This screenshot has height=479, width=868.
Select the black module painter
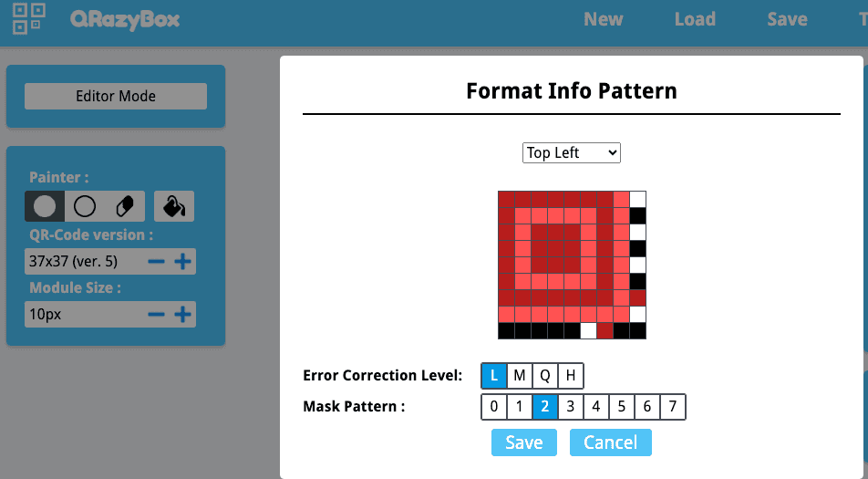pos(45,206)
